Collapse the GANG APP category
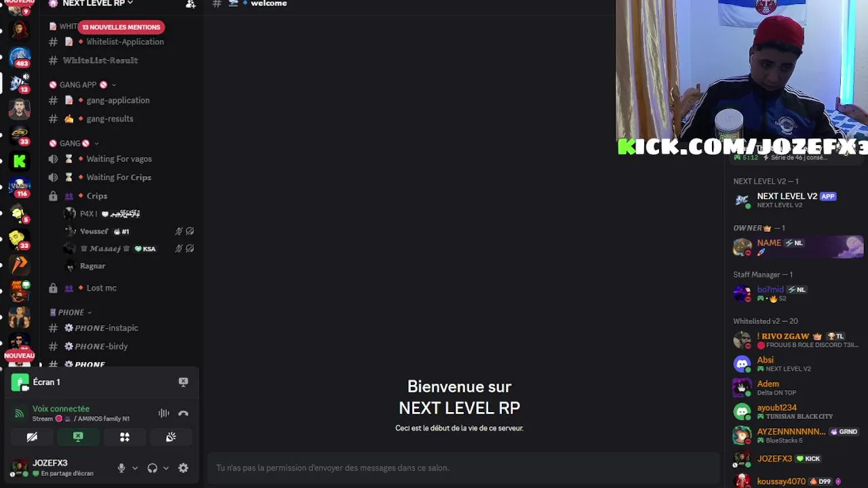 point(83,85)
